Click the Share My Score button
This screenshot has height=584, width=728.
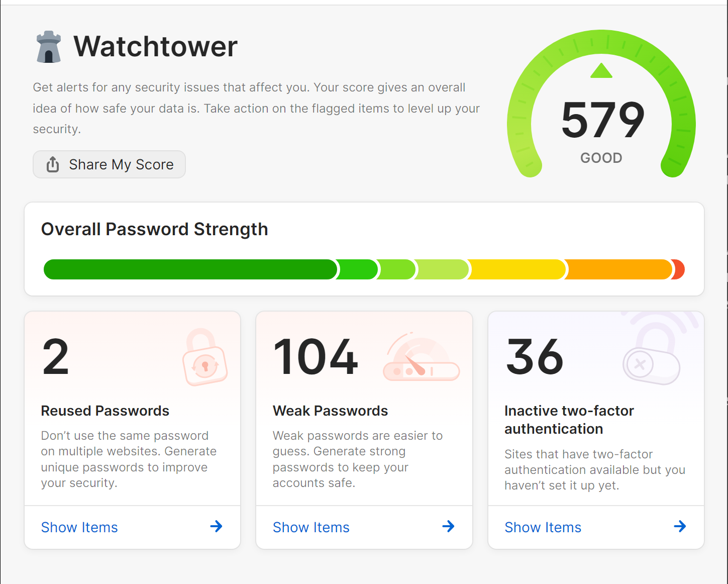pyautogui.click(x=109, y=164)
